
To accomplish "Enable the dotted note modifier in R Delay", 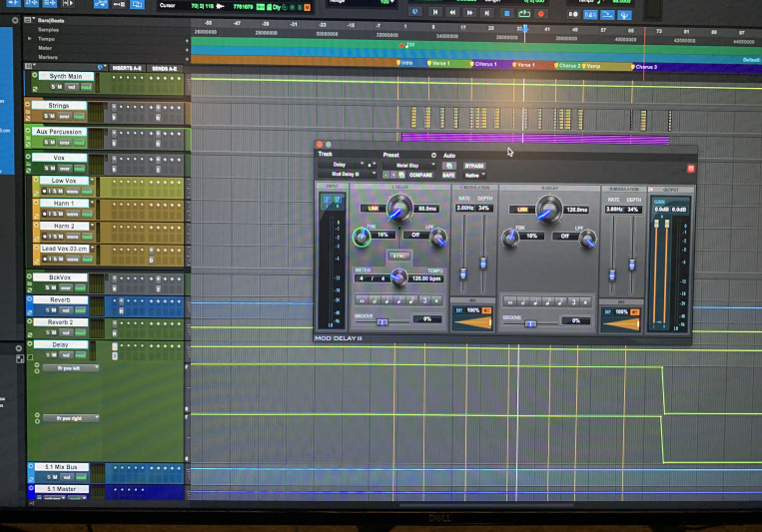I will pos(585,301).
